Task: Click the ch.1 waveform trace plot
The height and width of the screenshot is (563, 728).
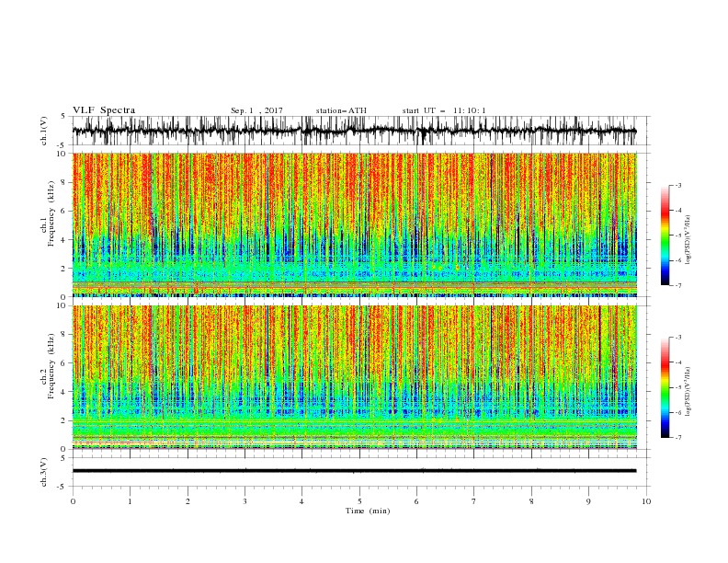Action: pos(354,131)
